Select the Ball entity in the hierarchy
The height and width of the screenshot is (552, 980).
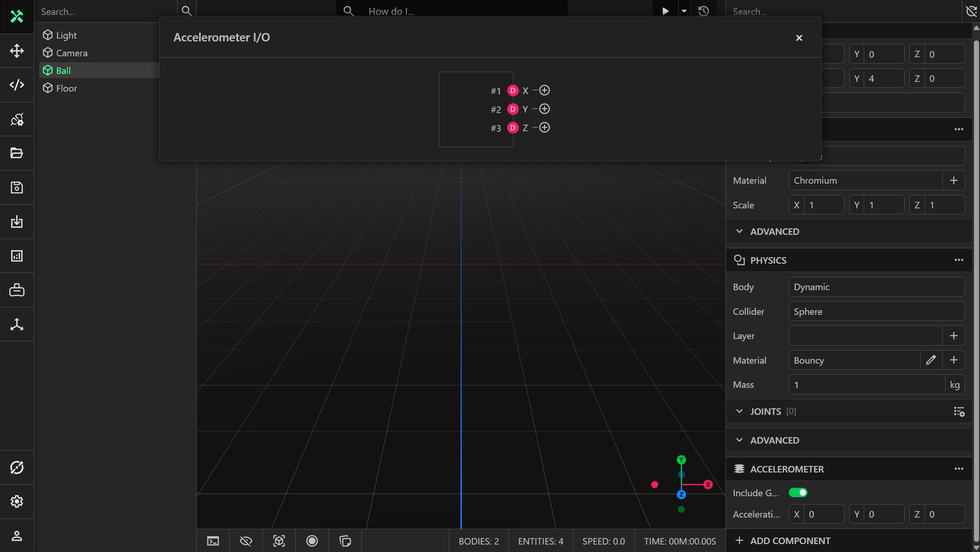coord(63,70)
